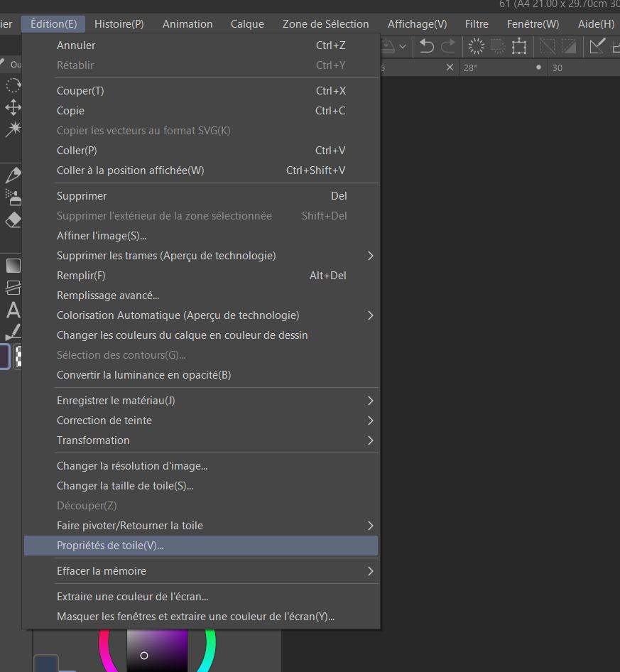Open the Zone de Sélection menu

325,24
